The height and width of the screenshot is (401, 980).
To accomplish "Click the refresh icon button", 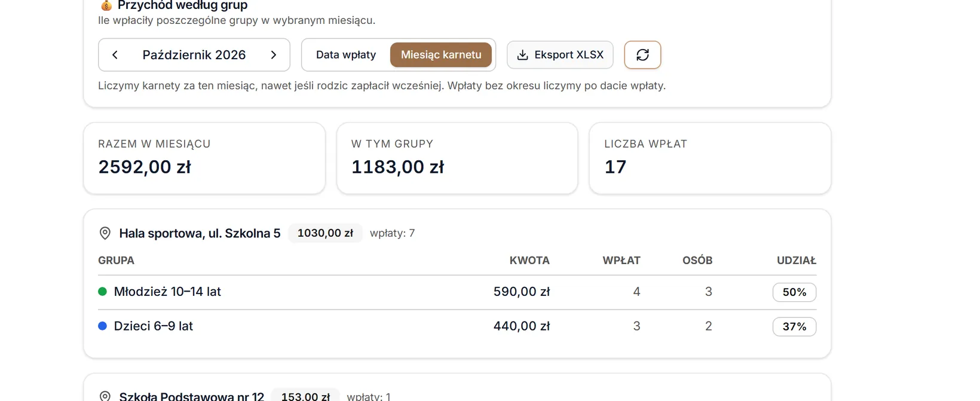I will (642, 55).
